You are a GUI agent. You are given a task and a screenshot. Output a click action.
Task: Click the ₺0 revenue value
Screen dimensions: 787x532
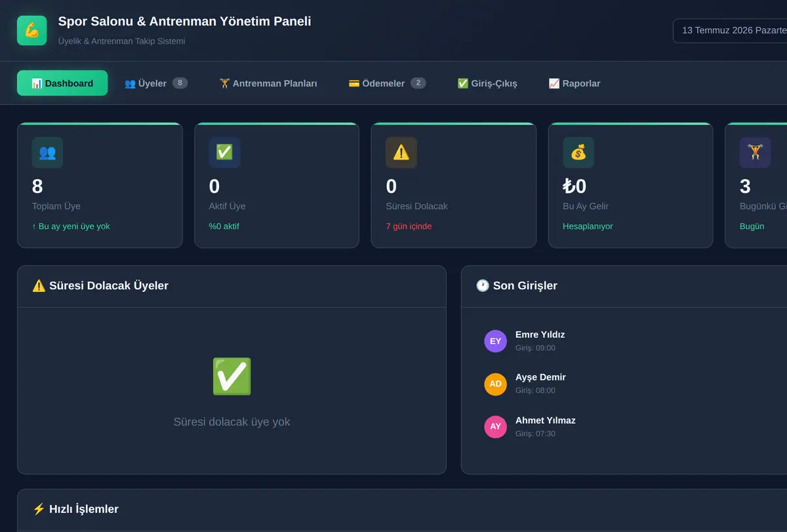575,186
